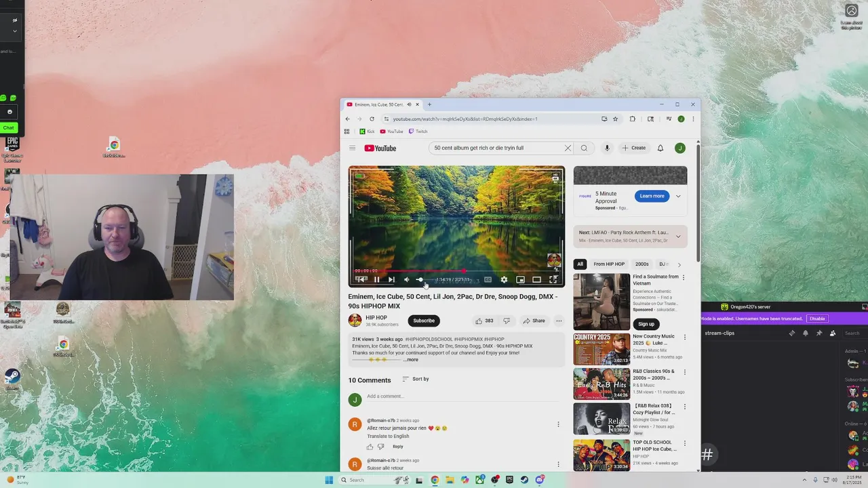The image size is (868, 488).
Task: Switch video to miniplayer mode
Action: (520, 279)
